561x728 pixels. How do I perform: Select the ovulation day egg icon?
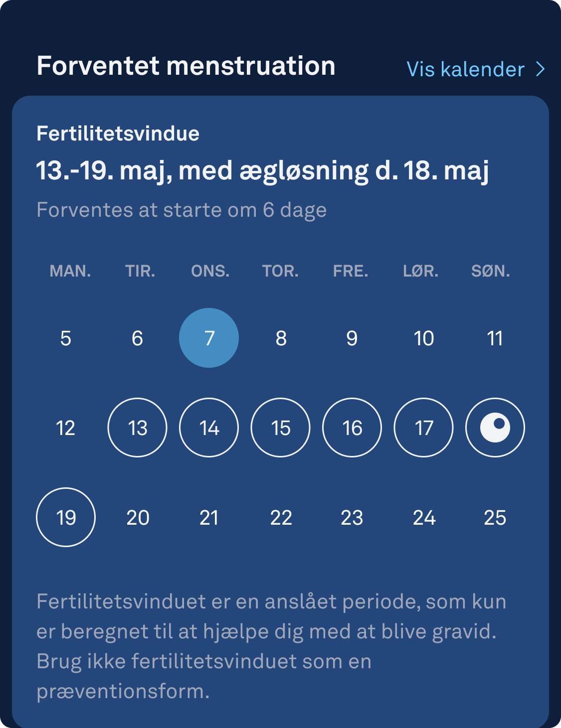(495, 428)
